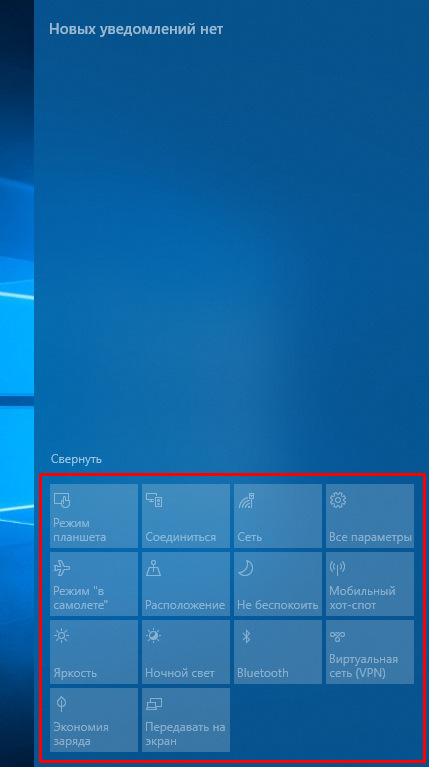Click the airplane icon tile
This screenshot has height=767, width=429.
pyautogui.click(x=62, y=568)
